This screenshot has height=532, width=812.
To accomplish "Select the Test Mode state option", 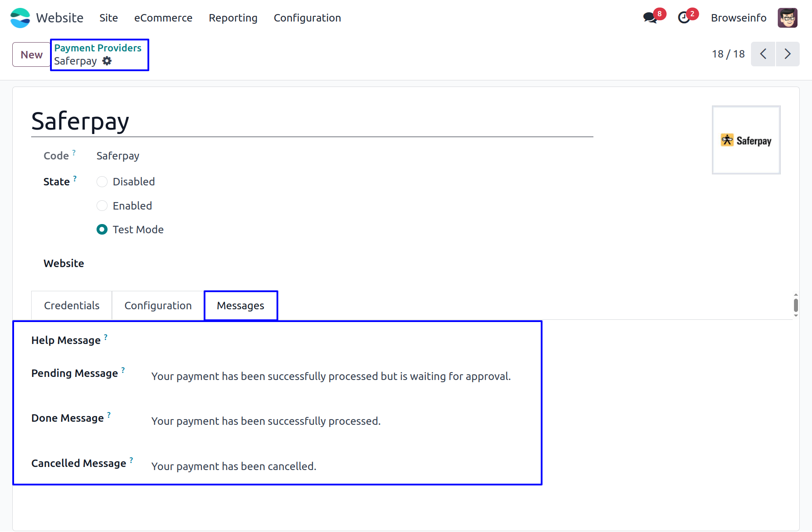I will [x=102, y=229].
